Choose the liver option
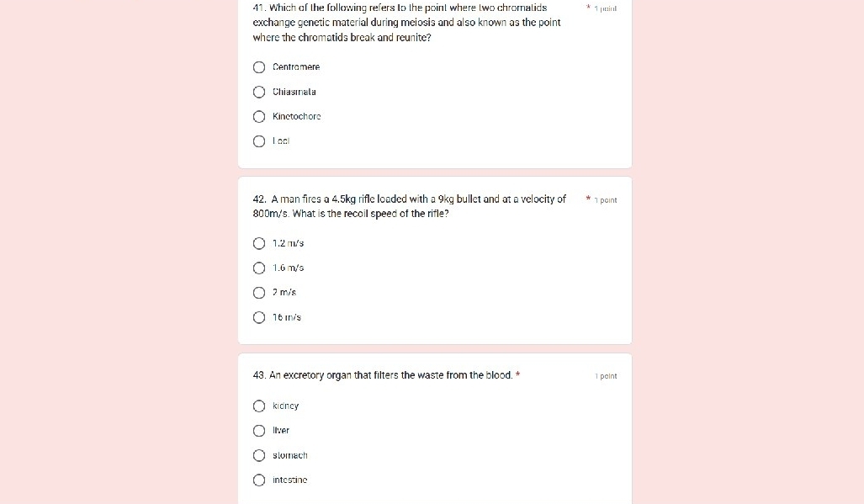 pos(259,431)
